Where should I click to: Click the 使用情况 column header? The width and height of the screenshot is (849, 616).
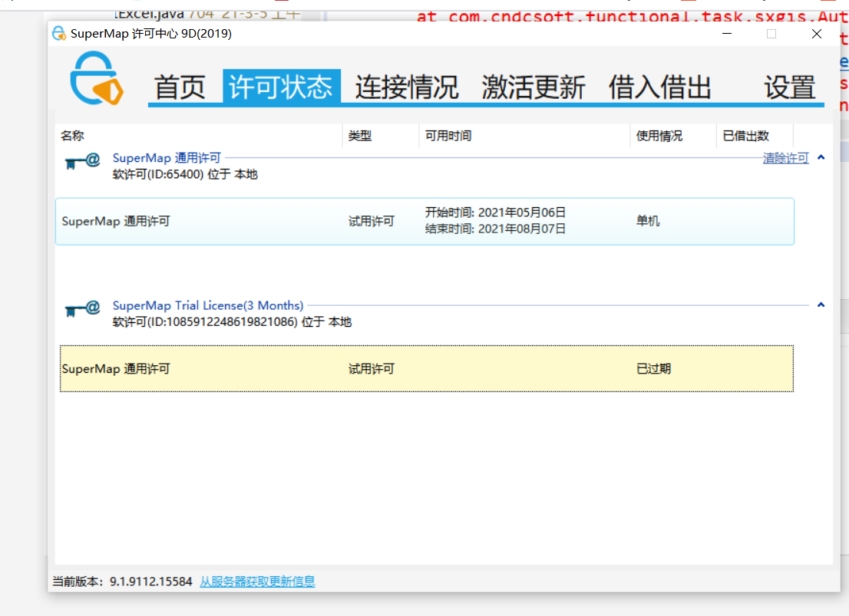point(659,136)
